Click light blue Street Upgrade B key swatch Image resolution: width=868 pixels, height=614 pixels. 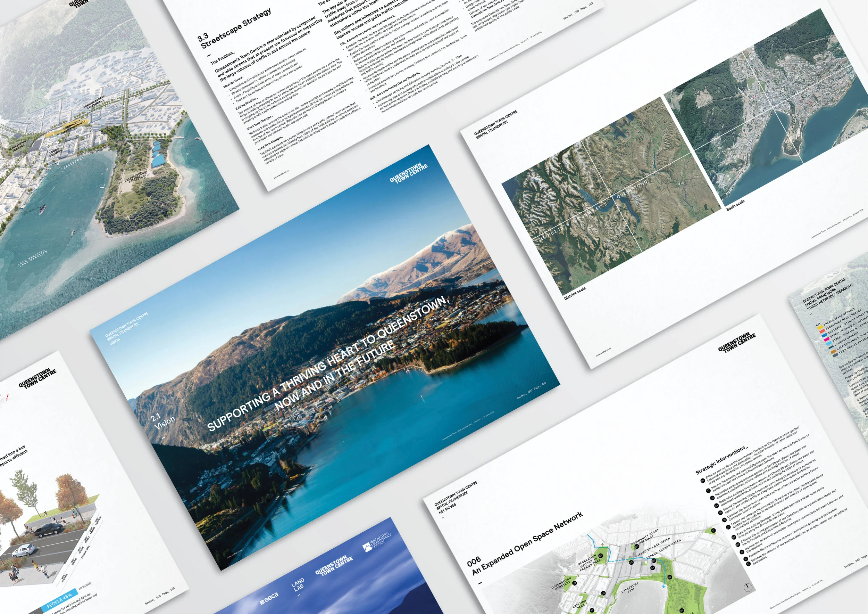(x=829, y=344)
